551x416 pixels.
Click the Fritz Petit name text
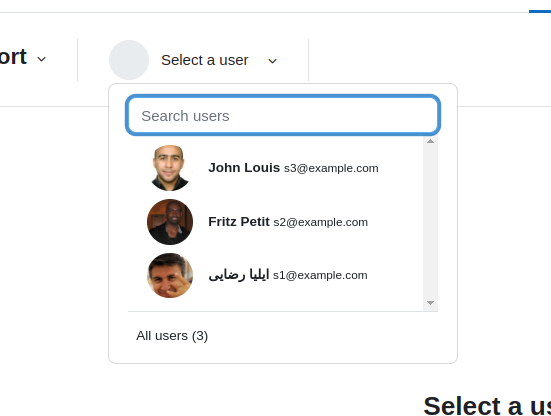coord(239,222)
